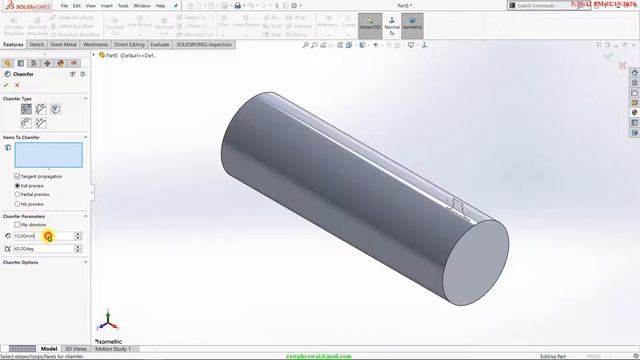640x360 pixels.
Task: Switch to the Weldments ribbon tab
Action: tap(95, 44)
